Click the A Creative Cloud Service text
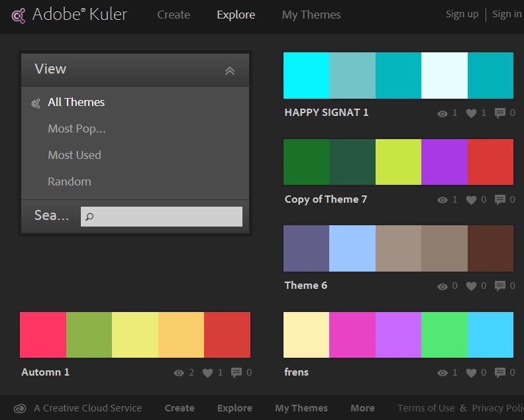524x420 pixels. (87, 408)
